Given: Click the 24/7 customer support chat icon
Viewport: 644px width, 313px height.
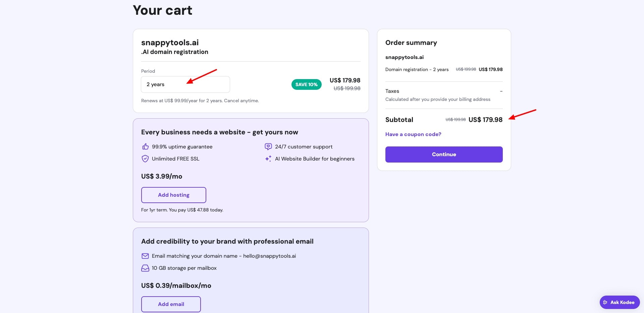Looking at the screenshot, I should [x=268, y=147].
